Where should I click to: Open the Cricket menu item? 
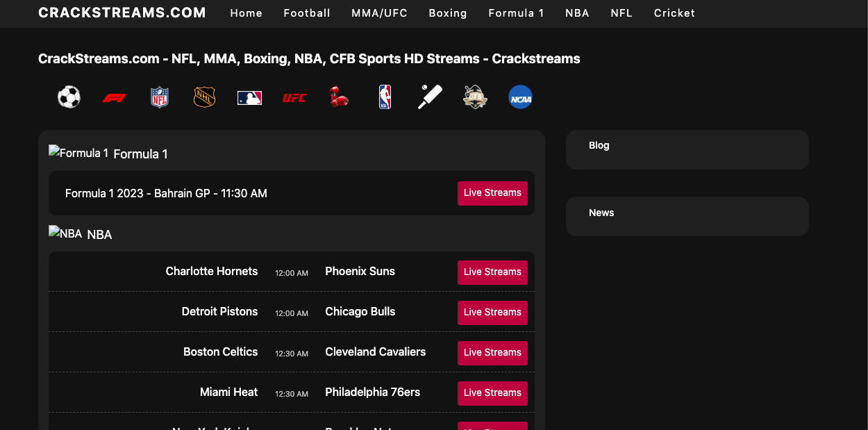tap(674, 13)
